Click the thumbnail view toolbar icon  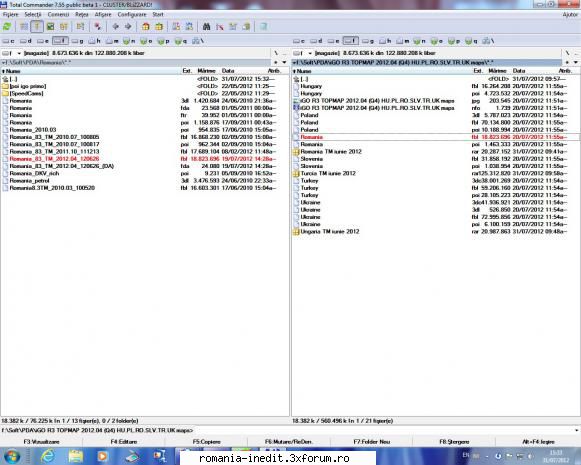(x=51, y=27)
